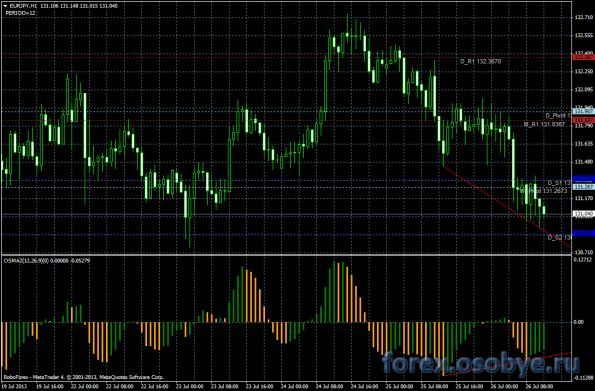Click the PERIOD=12 indicator label

(x=20, y=13)
